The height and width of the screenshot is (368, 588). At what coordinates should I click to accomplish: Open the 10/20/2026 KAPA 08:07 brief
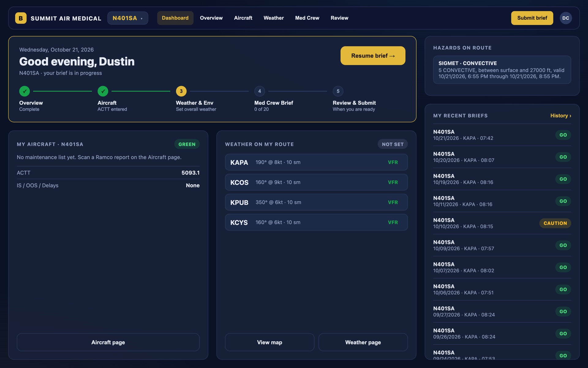(502, 157)
